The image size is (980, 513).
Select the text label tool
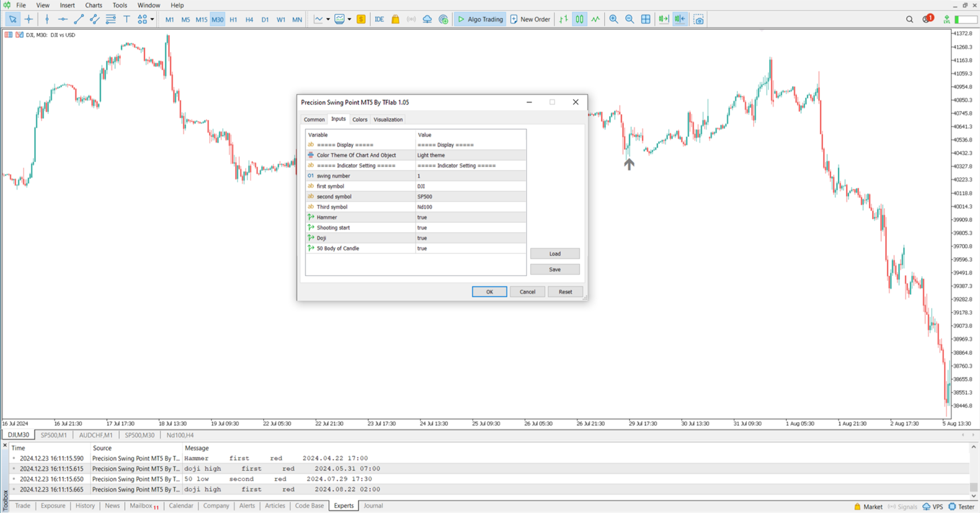[127, 19]
